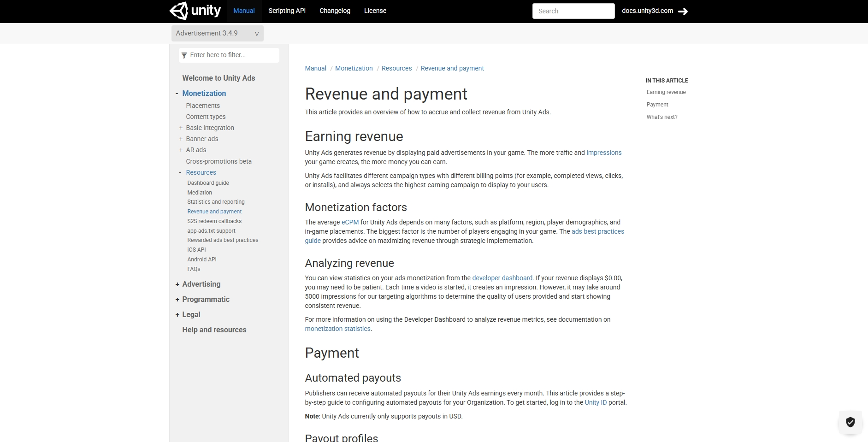Click the Resources breadcrumb
868x442 pixels.
click(396, 68)
